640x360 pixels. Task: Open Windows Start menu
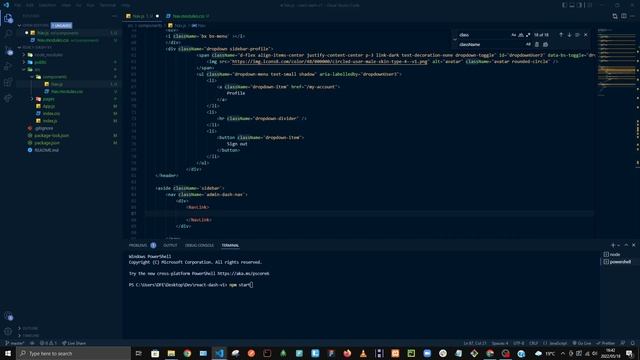tap(8, 353)
